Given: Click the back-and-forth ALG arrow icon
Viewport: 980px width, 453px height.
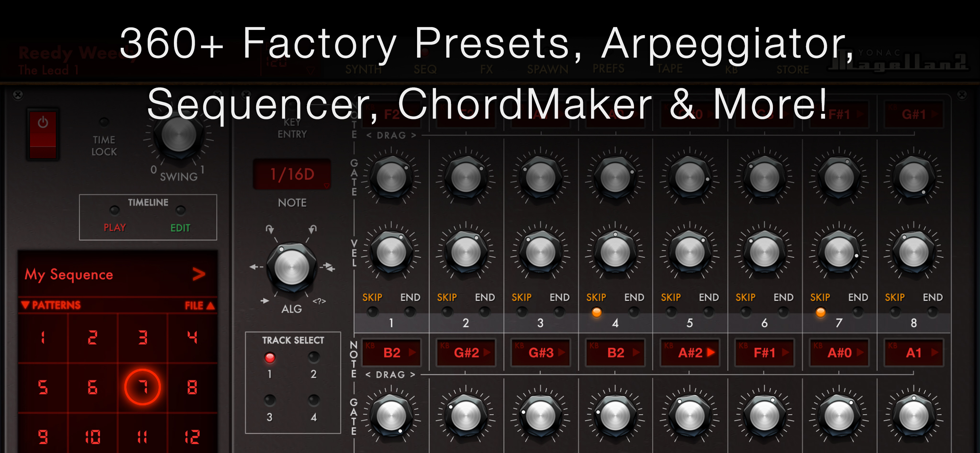Looking at the screenshot, I should coord(329,268).
